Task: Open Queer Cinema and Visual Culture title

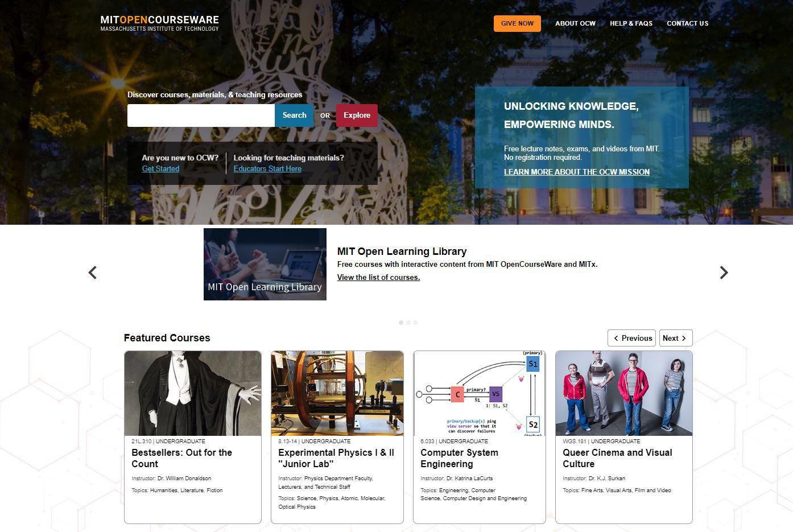Action: (x=617, y=458)
